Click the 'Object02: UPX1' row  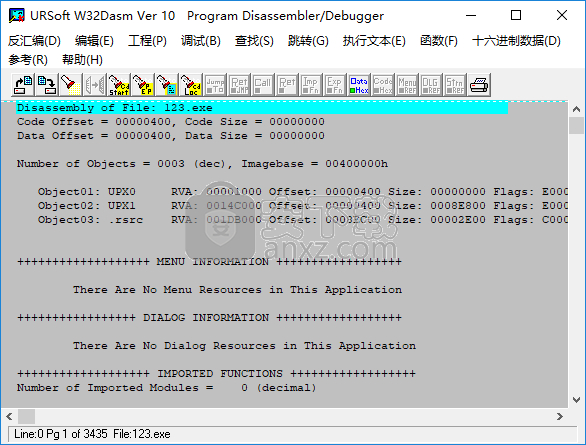pyautogui.click(x=303, y=206)
